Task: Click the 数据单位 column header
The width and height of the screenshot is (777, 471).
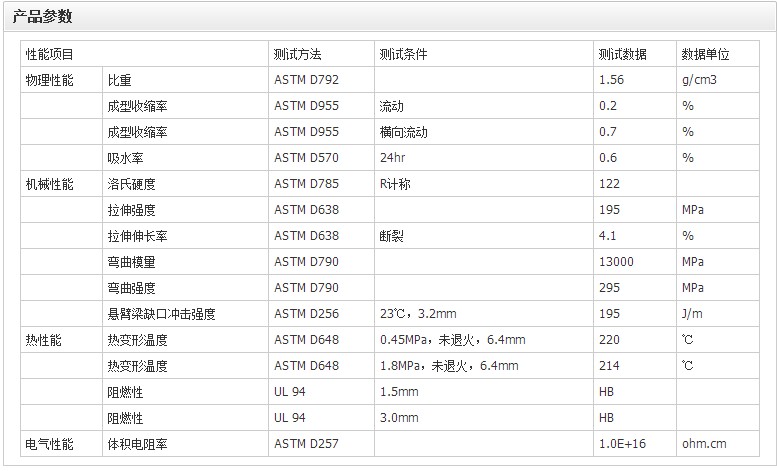Action: point(706,54)
